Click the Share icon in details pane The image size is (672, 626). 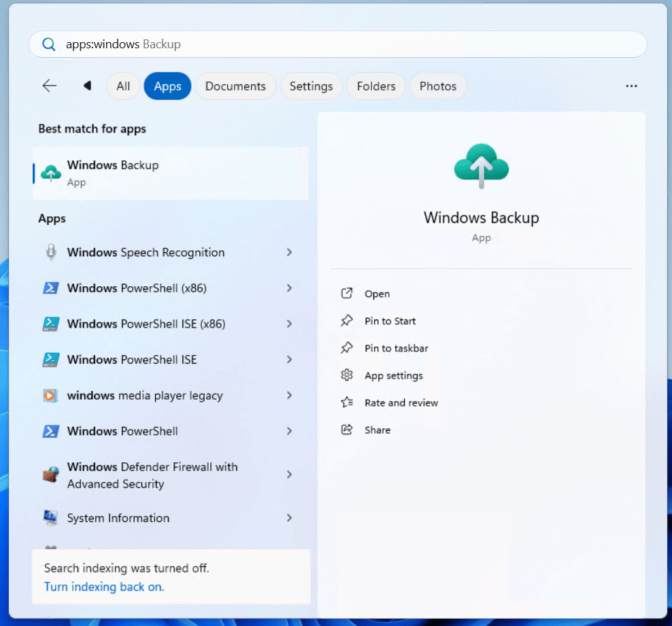[x=347, y=430]
